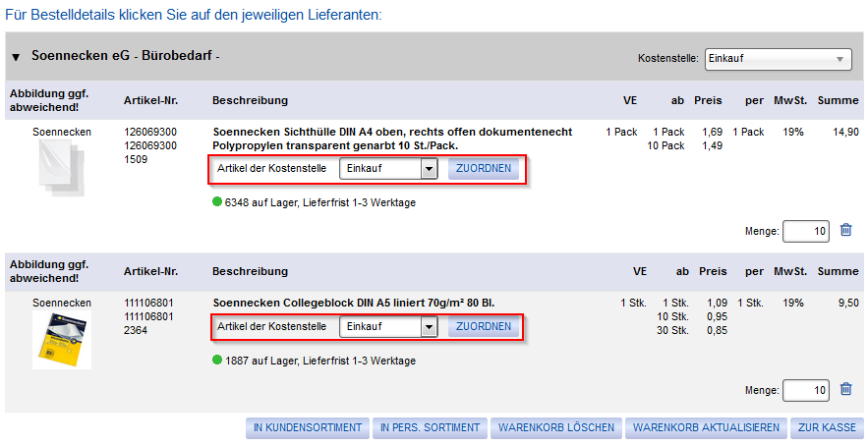Open the Collegeblock product thumbnail
868x446 pixels.
[62, 339]
